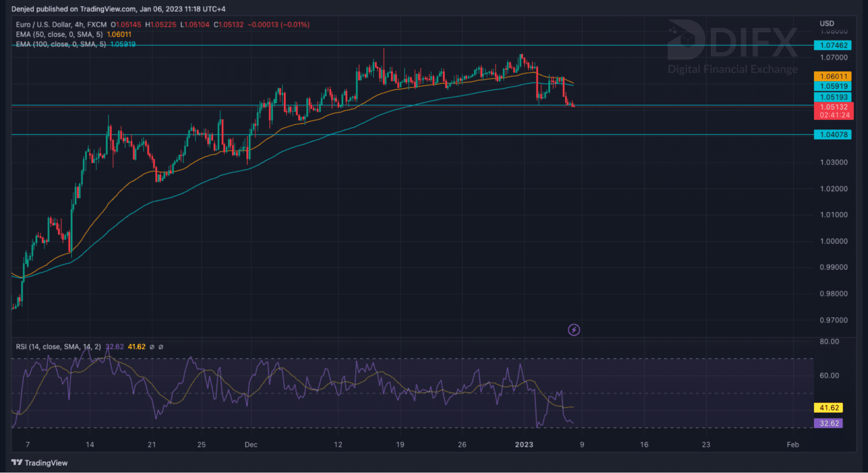
Task: Select the 2023 marker on date axis
Action: pyautogui.click(x=524, y=444)
